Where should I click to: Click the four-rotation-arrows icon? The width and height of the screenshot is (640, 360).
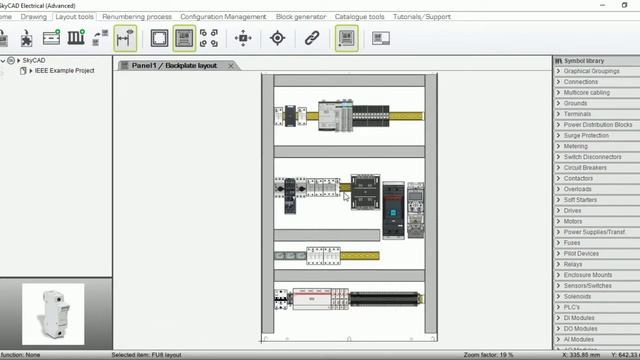[209, 38]
